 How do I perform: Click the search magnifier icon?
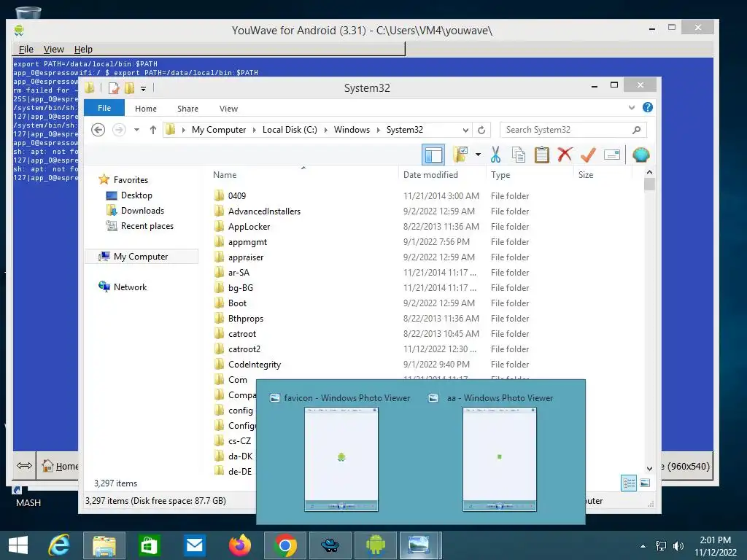[636, 130]
